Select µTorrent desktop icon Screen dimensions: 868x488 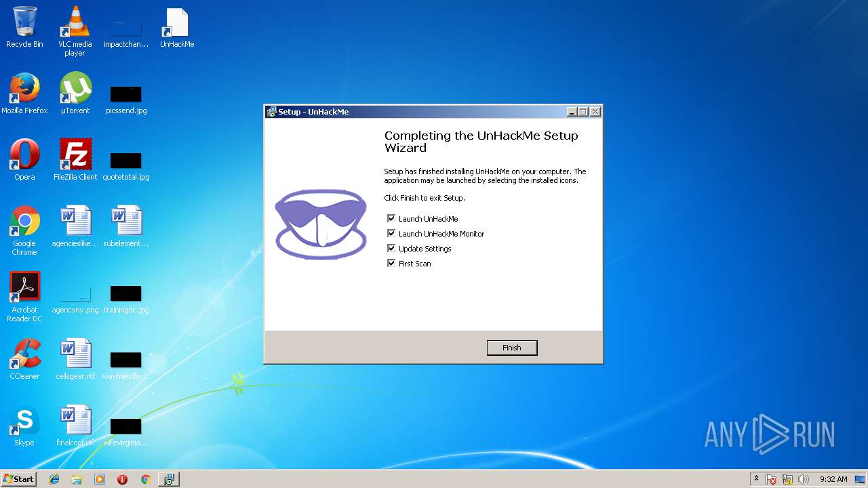coord(75,94)
